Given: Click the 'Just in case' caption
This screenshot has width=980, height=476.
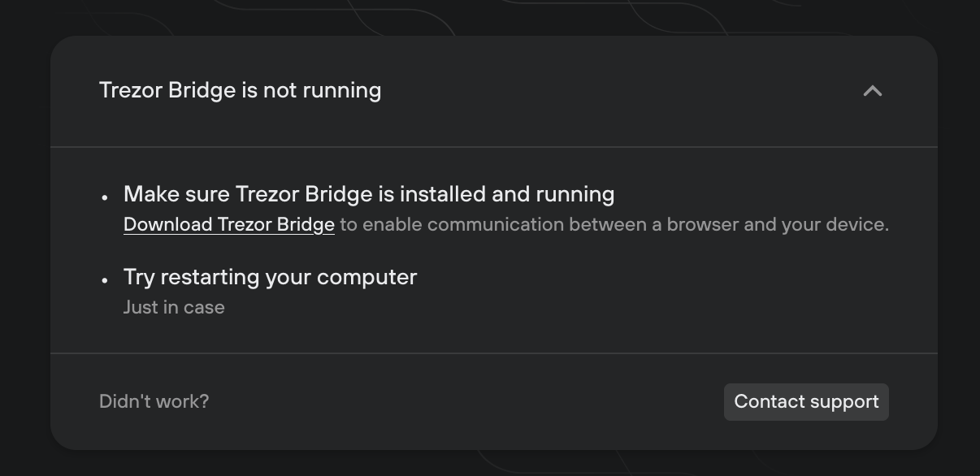Looking at the screenshot, I should coord(173,307).
